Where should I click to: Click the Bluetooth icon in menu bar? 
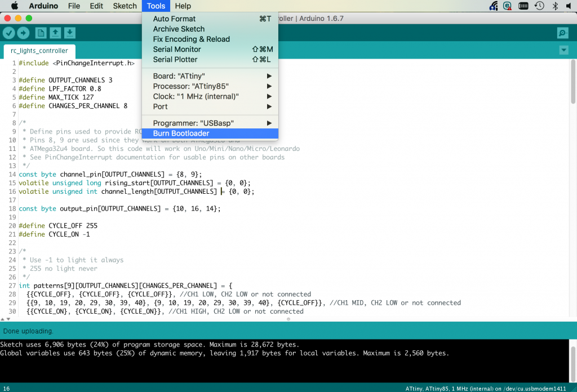pyautogui.click(x=554, y=6)
